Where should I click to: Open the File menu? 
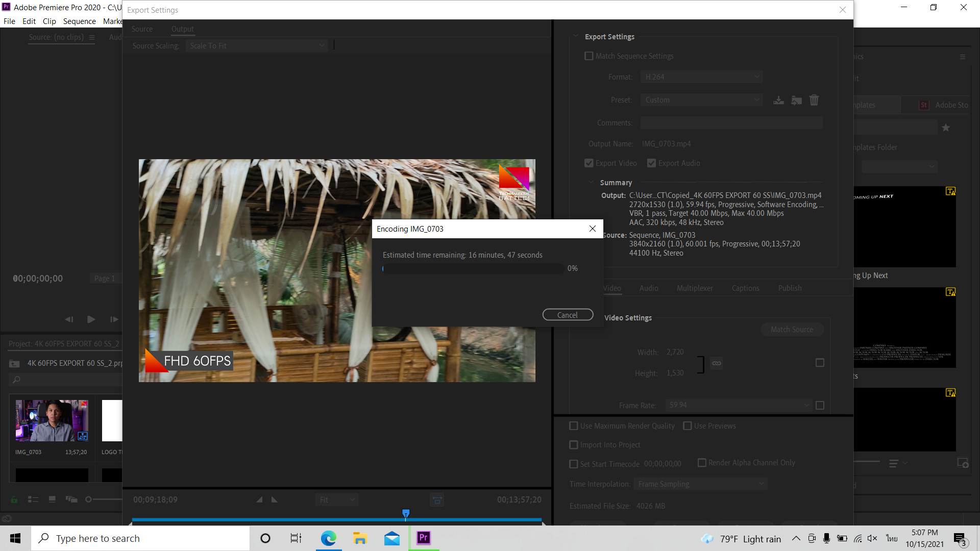point(9,21)
